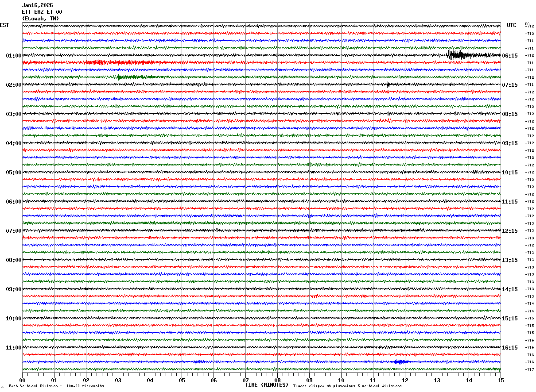
Task: Select the 08:00 EST time label
Action: tap(14, 260)
